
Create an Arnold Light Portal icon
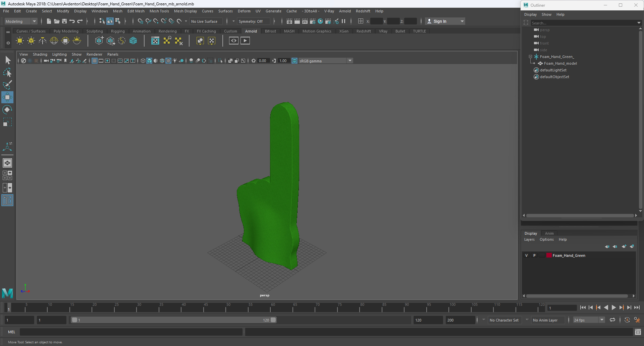(x=65, y=41)
